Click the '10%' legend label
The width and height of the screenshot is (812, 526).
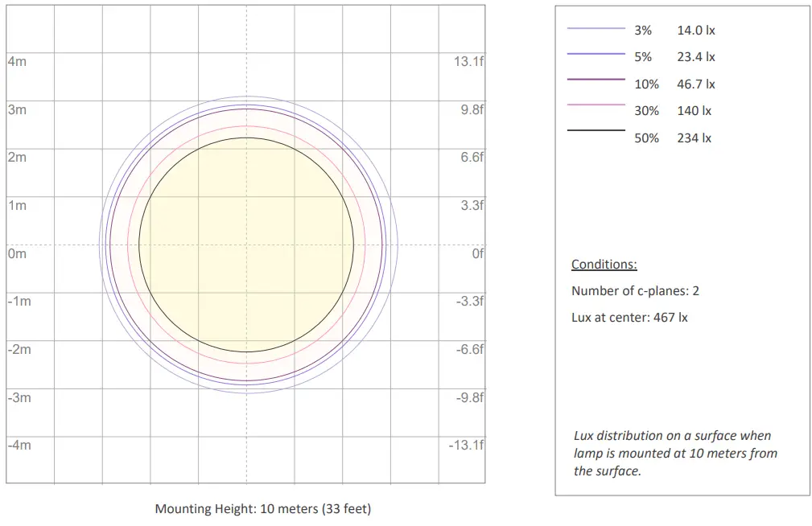[x=646, y=84]
